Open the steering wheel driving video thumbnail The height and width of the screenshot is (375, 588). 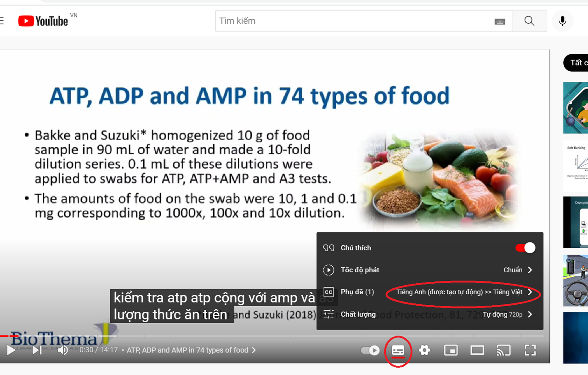coord(576,280)
